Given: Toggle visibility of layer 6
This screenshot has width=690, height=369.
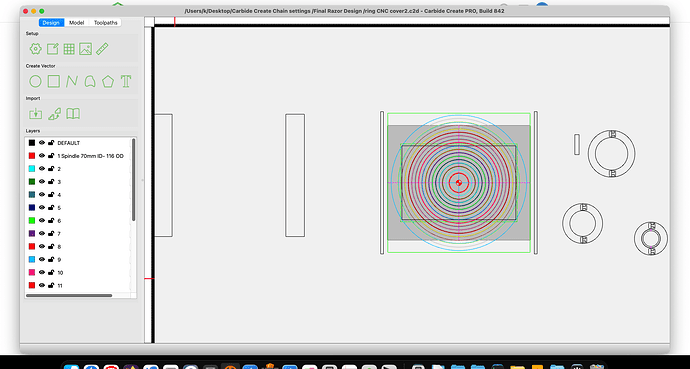Looking at the screenshot, I should (42, 220).
